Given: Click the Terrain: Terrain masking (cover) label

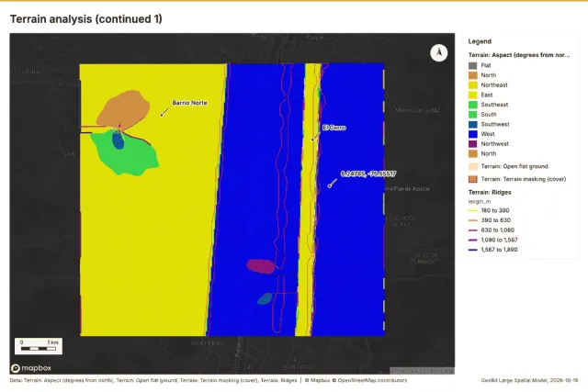Looking at the screenshot, I should pos(524,179).
